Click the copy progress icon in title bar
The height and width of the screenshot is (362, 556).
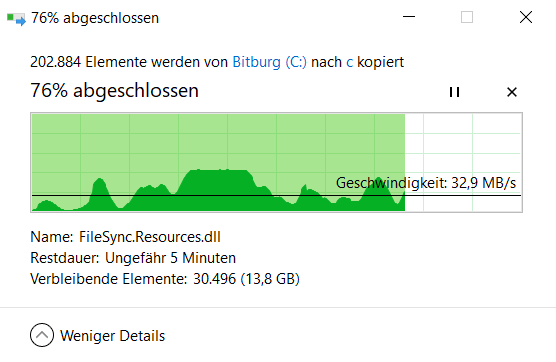click(x=16, y=18)
